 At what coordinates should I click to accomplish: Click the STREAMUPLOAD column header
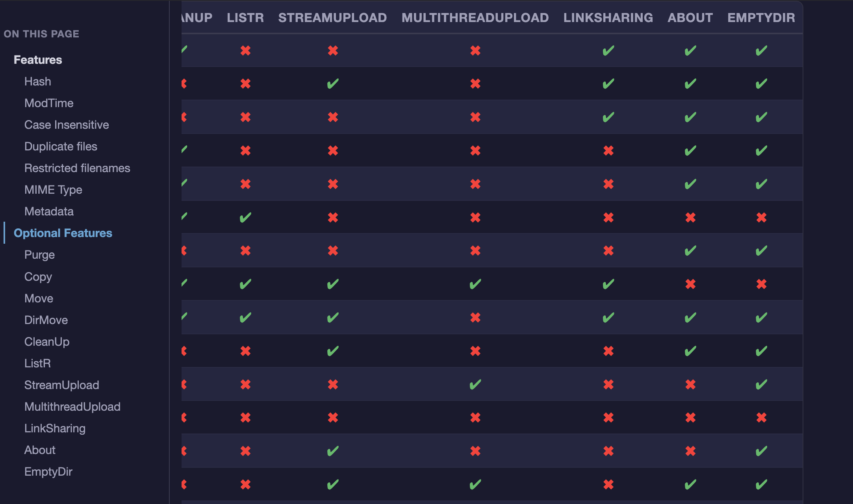click(x=332, y=18)
